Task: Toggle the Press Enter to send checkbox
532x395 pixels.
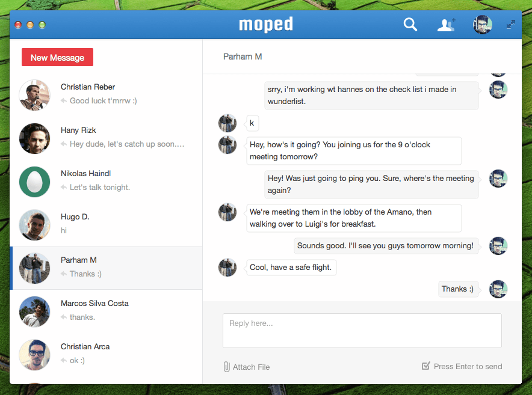Action: click(x=426, y=366)
